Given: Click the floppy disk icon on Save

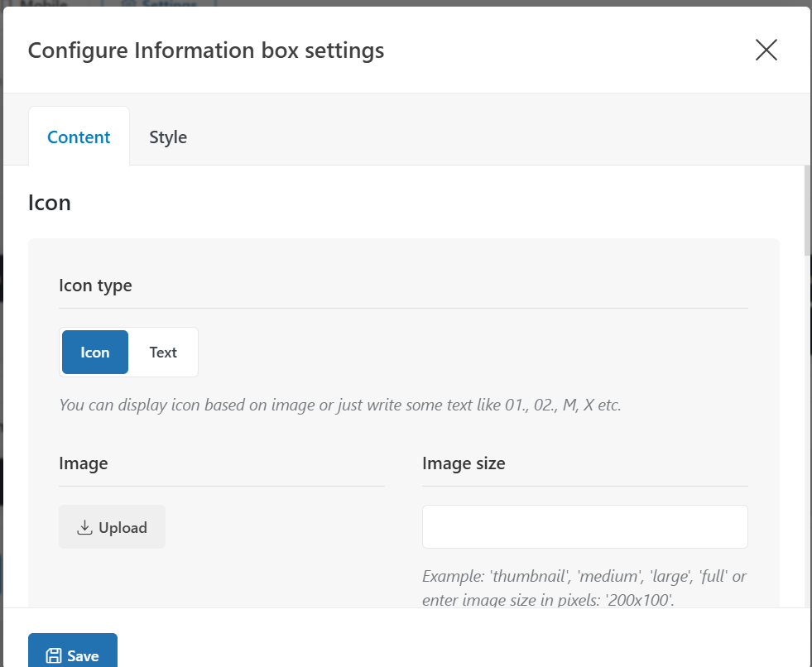Looking at the screenshot, I should (54, 655).
